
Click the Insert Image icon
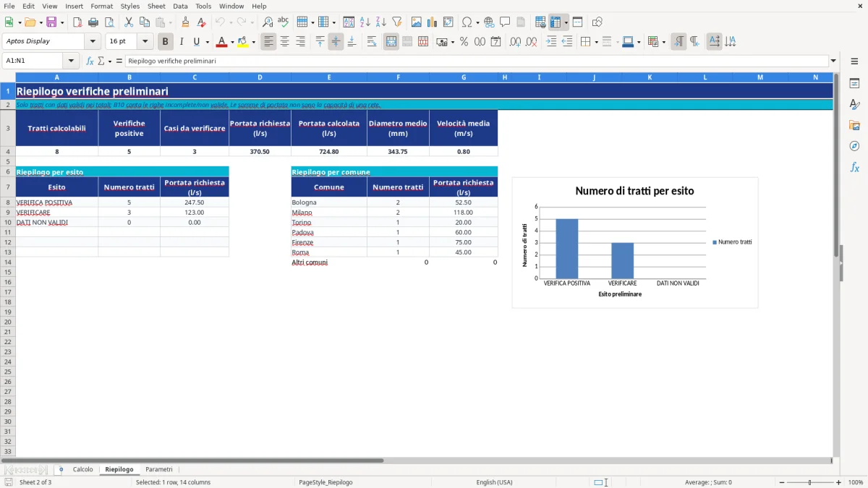pos(417,22)
